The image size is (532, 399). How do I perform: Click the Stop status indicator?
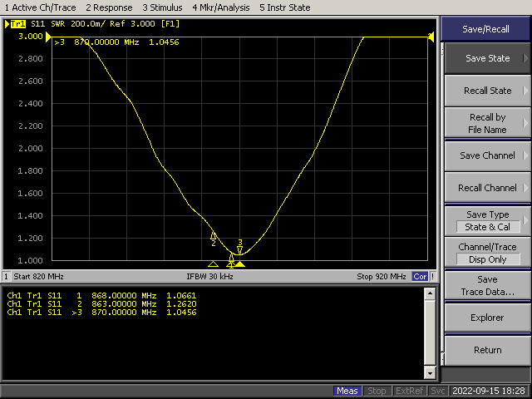click(377, 391)
